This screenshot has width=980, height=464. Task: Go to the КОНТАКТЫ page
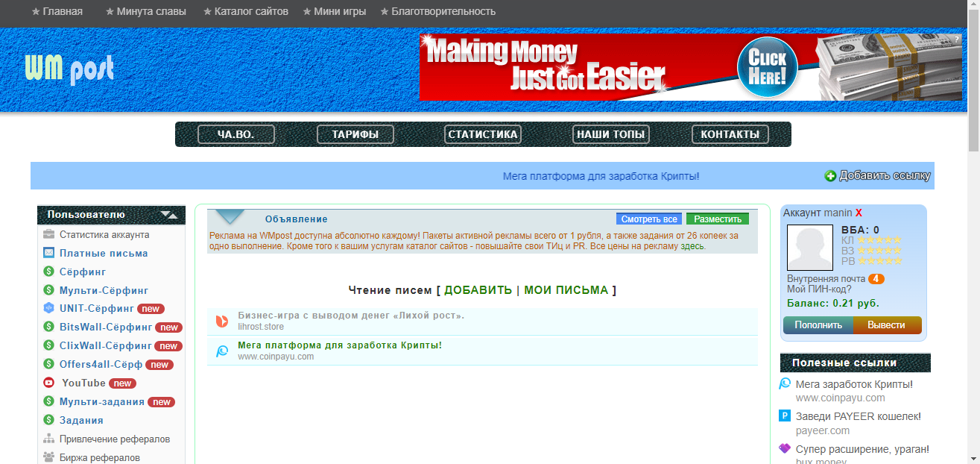730,134
